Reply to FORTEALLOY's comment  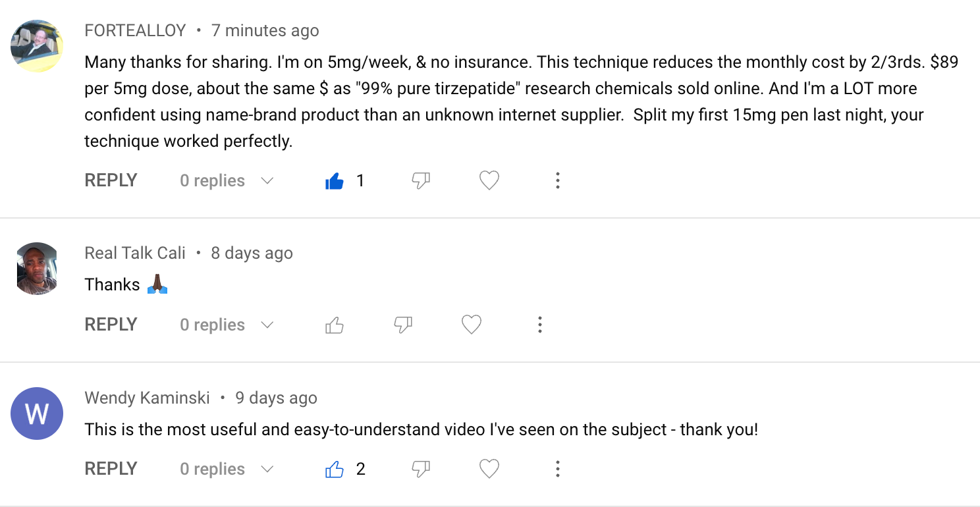tap(111, 180)
